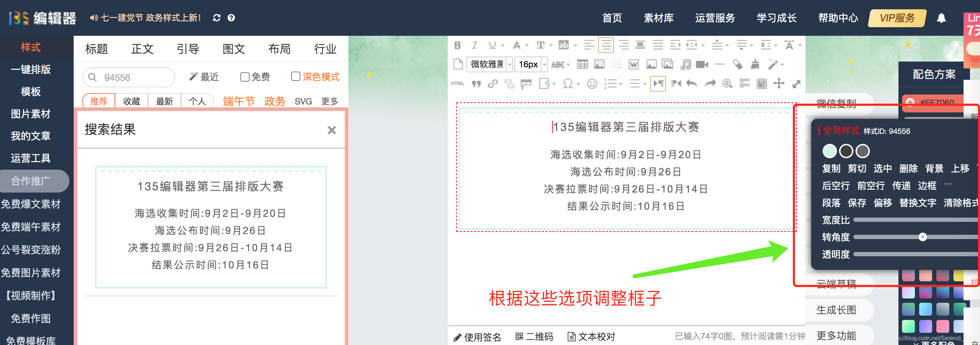The image size is (980, 345).
Task: Apply bold formatting to text
Action: tap(458, 45)
